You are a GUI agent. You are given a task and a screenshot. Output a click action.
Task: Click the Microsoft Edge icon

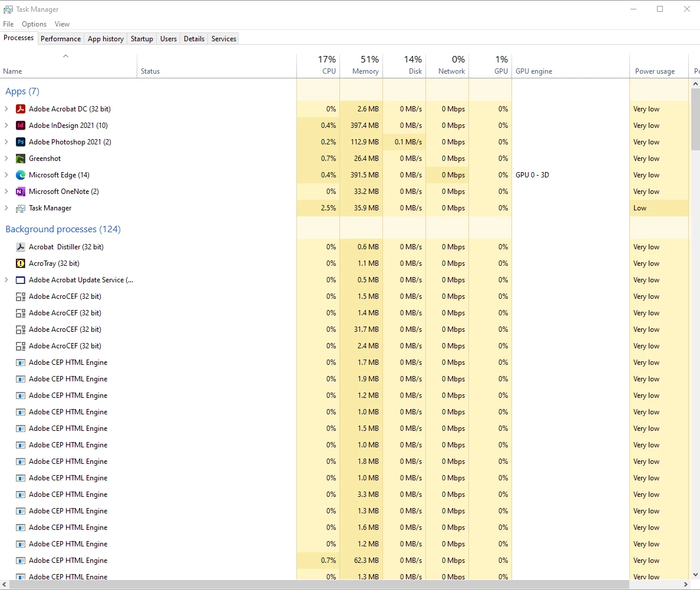tap(21, 175)
